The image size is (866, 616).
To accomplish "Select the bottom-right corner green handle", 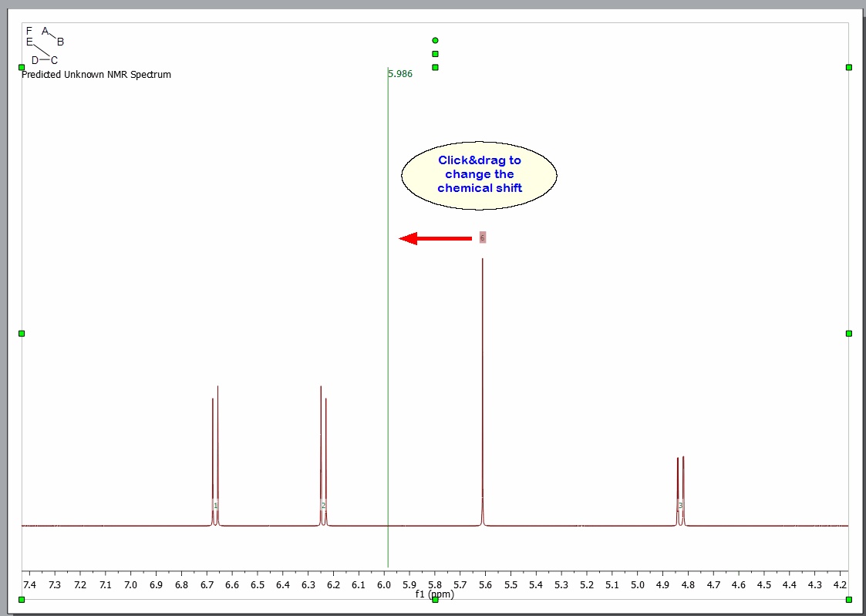I will click(849, 600).
